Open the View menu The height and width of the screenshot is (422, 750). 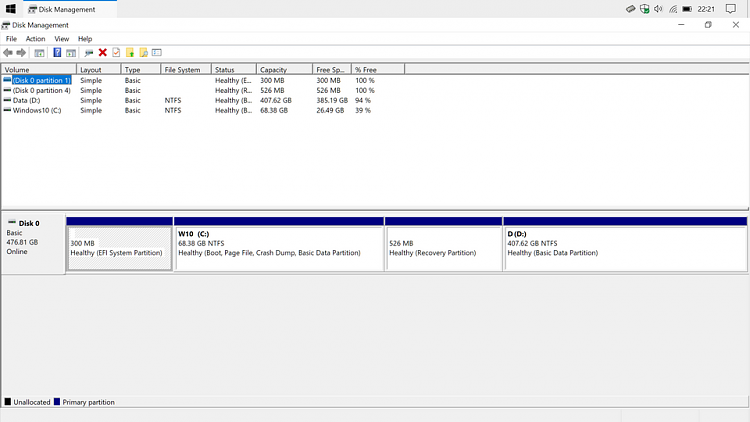point(62,39)
